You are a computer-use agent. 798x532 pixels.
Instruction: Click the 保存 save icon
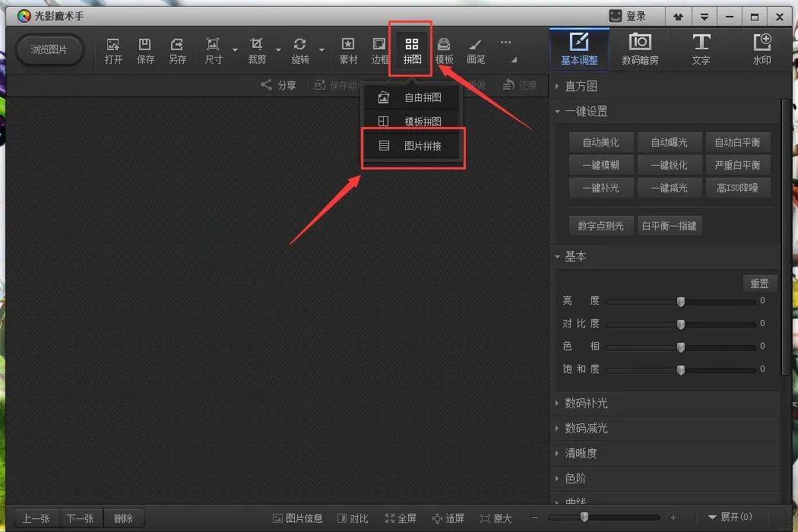click(145, 51)
